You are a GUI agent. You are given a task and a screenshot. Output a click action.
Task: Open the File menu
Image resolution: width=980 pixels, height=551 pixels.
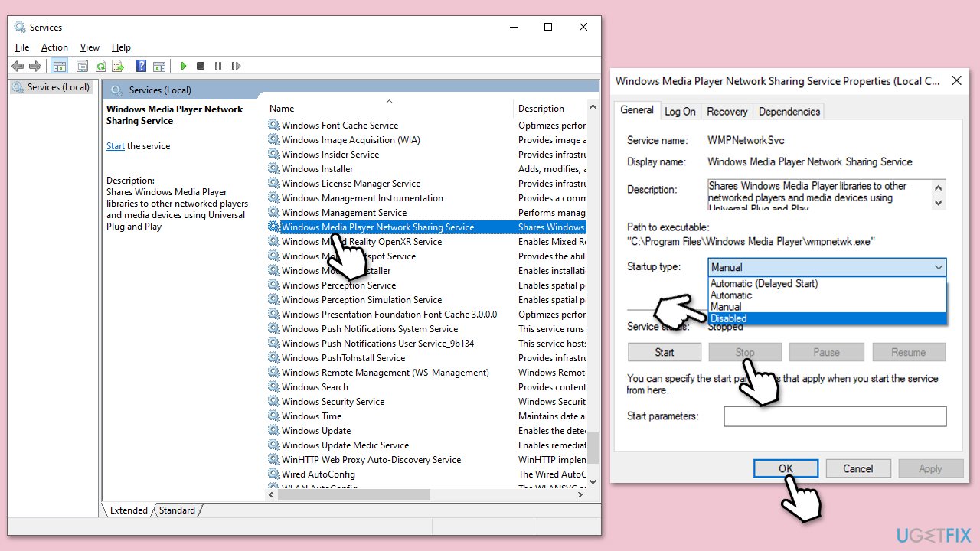[x=22, y=47]
